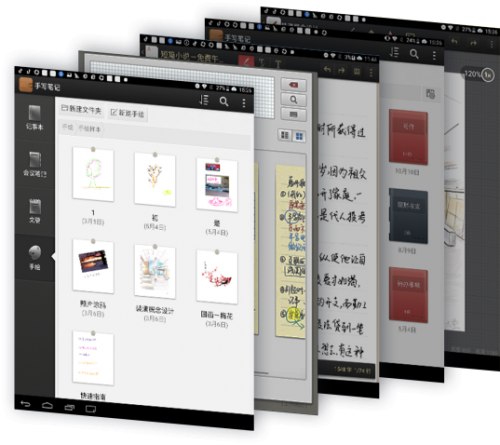Open the 会议笔记 section in sidebar

click(x=35, y=164)
